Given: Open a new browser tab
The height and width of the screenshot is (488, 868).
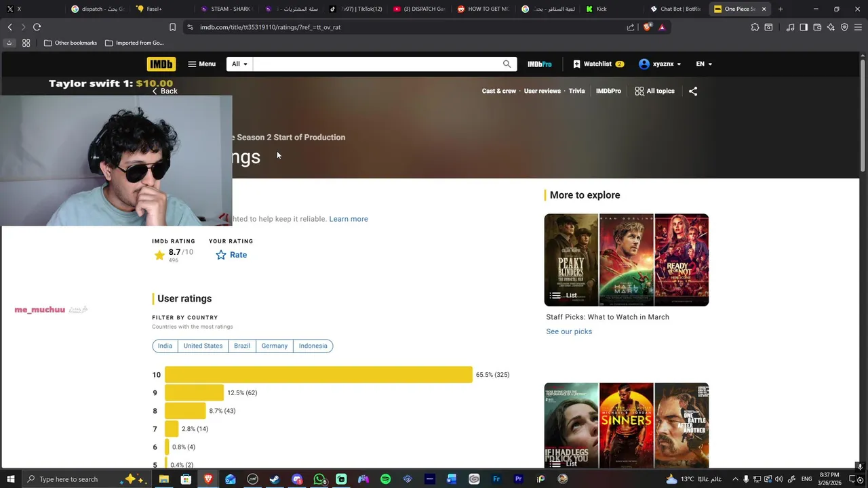Looking at the screenshot, I should tap(781, 9).
